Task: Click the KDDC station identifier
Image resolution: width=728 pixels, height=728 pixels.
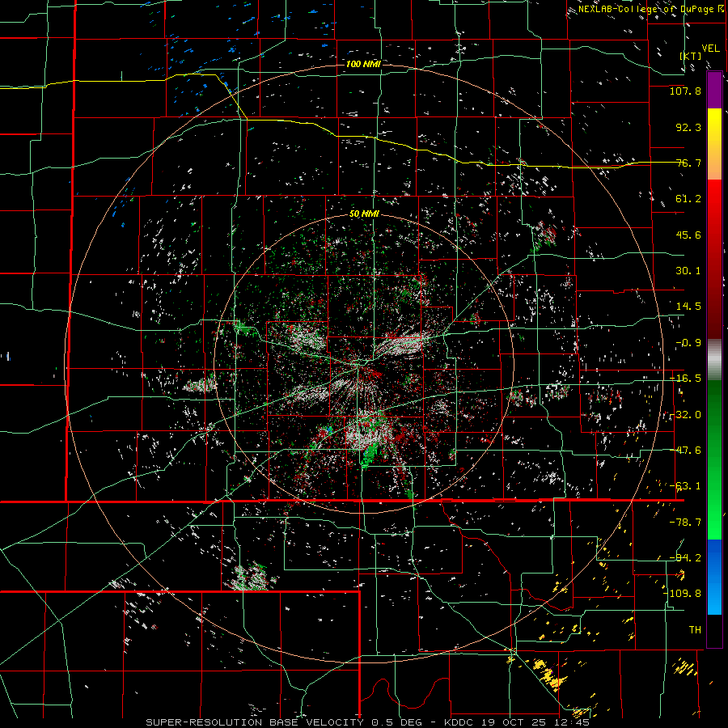Action: click(458, 722)
